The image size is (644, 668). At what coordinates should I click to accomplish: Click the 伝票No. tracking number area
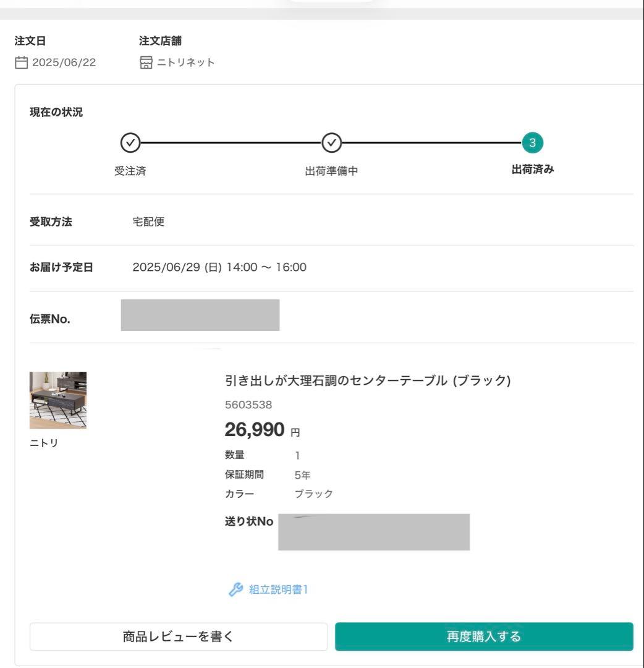coord(200,315)
